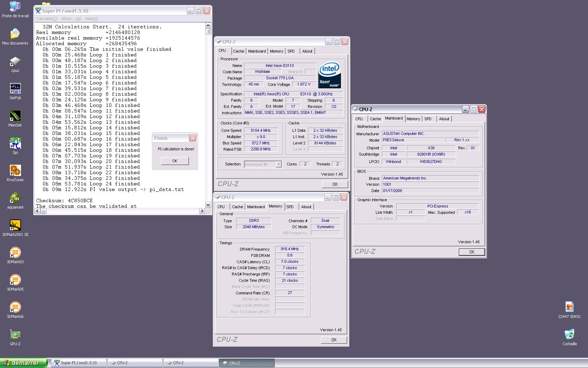The height and width of the screenshot is (368, 588).
Task: Open Memory tab in Mainboard CPU-Z window
Action: point(413,119)
